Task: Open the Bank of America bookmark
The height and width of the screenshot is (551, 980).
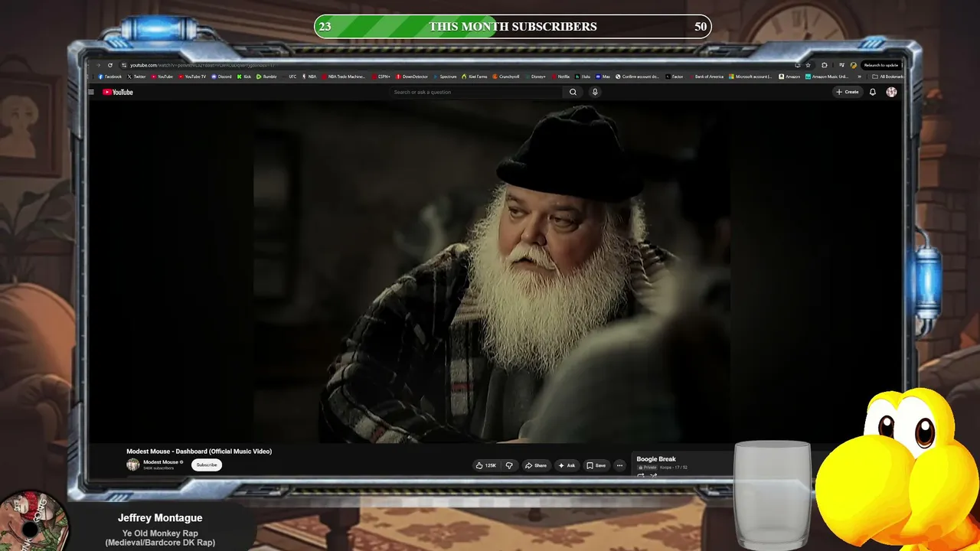Action: 706,77
